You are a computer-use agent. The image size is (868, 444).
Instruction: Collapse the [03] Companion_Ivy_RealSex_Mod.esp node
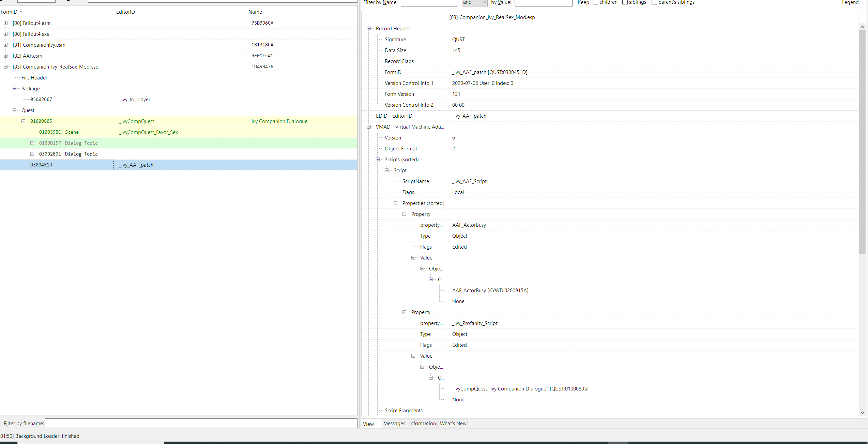point(5,67)
